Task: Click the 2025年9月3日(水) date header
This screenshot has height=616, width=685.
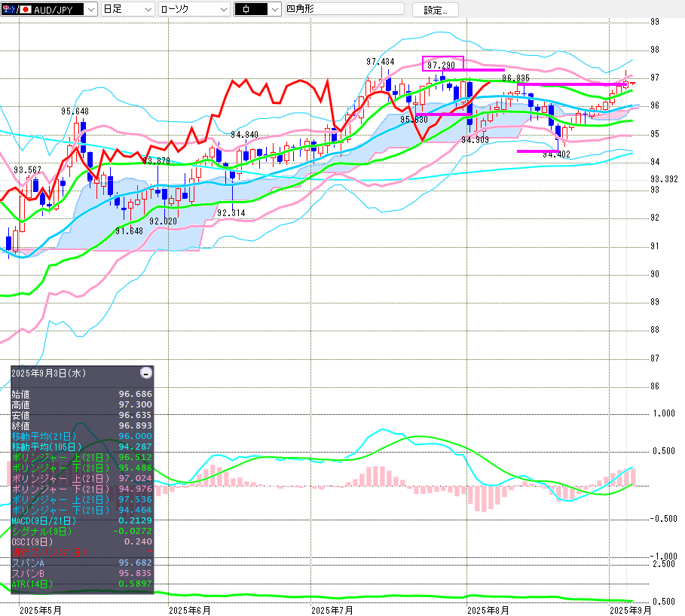Action: pos(49,374)
